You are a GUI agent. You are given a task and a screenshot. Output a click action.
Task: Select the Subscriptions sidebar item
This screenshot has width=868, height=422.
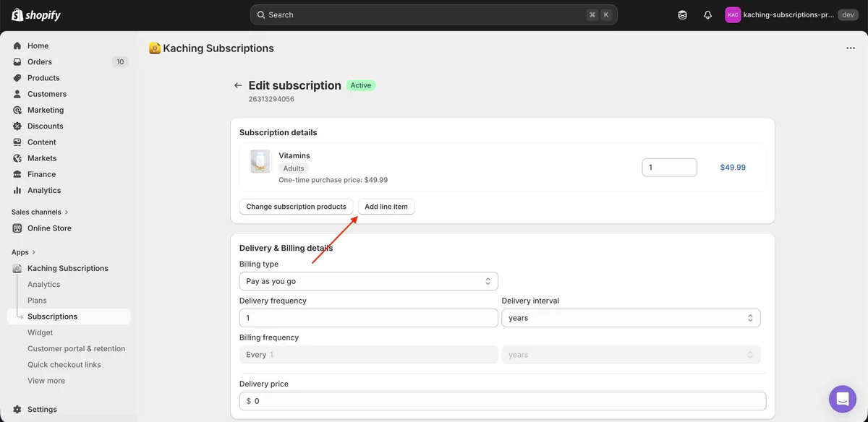[x=69, y=316]
